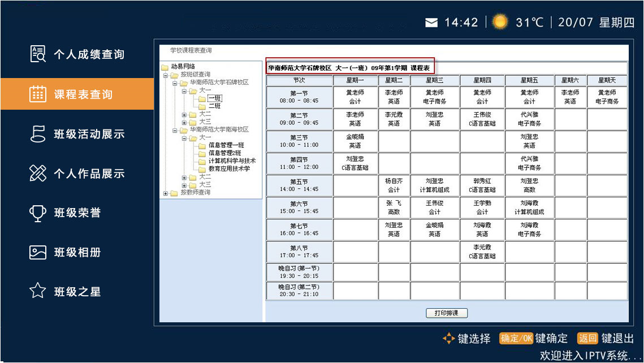Click the 确定/OK key label

point(516,339)
